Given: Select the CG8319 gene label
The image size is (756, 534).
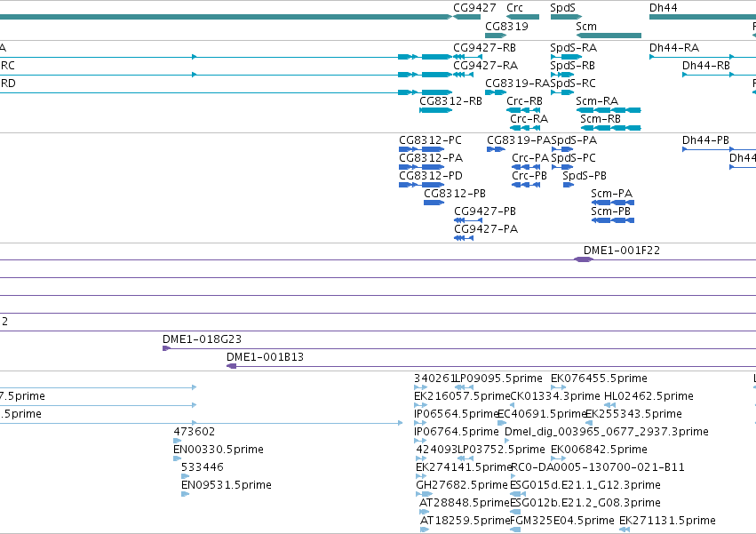Looking at the screenshot, I should pos(506,27).
